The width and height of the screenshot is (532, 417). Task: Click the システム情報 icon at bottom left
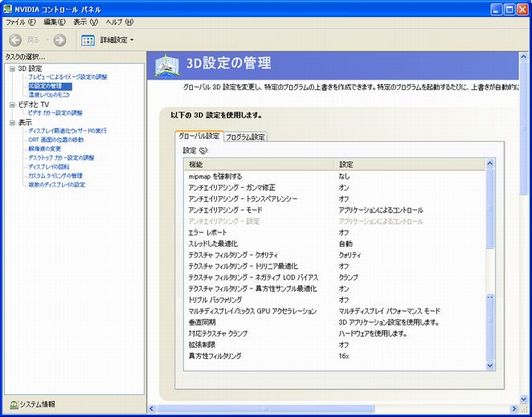click(x=14, y=404)
